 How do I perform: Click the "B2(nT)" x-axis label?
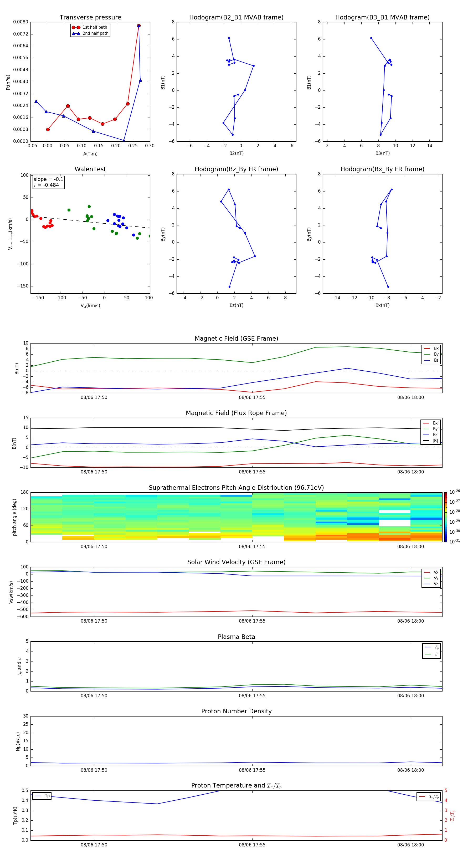point(236,153)
